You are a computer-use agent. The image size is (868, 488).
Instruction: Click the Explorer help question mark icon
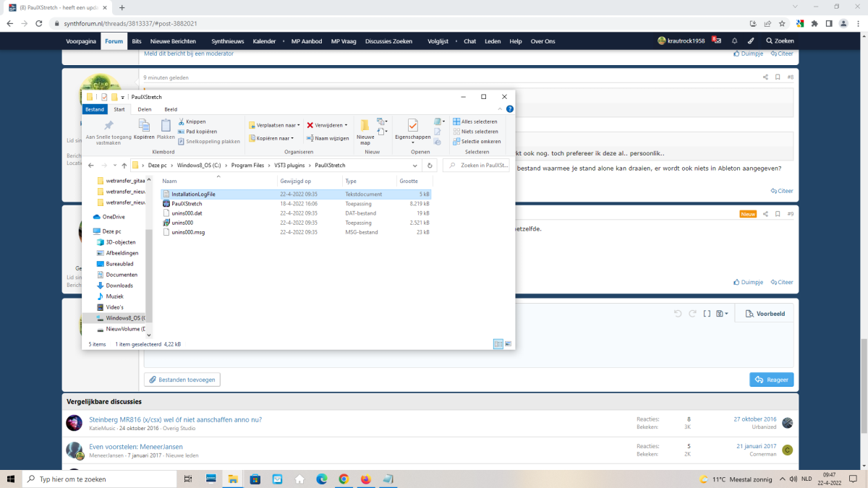tap(509, 109)
